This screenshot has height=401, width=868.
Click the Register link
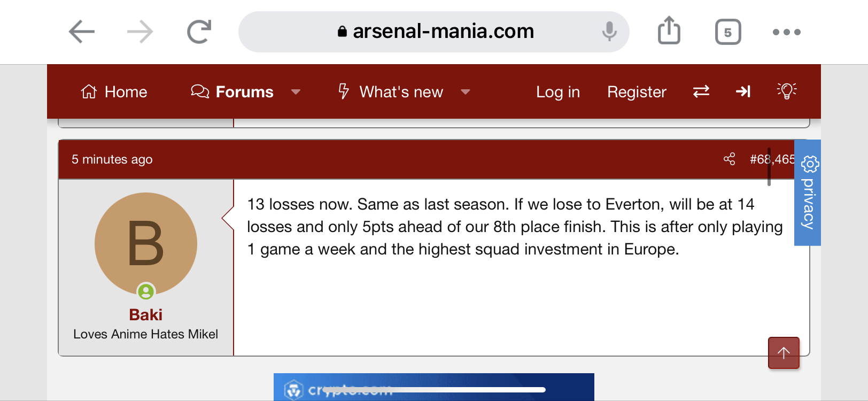tap(637, 92)
